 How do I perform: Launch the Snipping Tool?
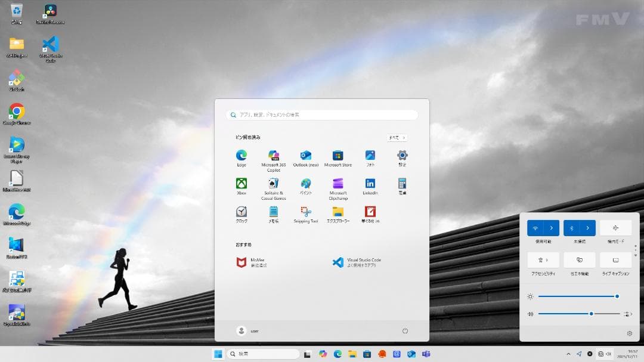(305, 211)
